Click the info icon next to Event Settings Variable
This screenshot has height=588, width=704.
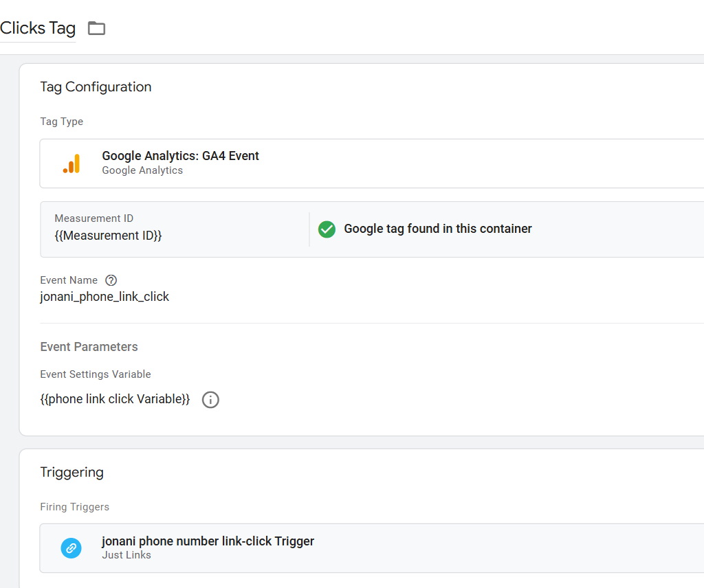[x=210, y=399]
